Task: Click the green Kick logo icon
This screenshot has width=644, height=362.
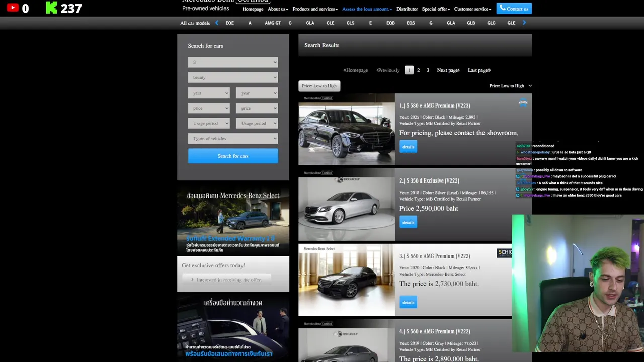Action: pyautogui.click(x=51, y=8)
